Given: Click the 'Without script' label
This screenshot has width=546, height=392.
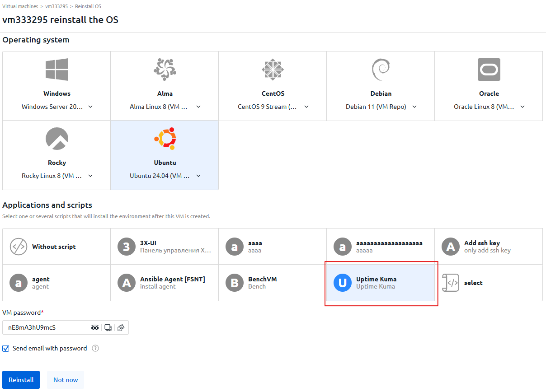Looking at the screenshot, I should pyautogui.click(x=54, y=247).
